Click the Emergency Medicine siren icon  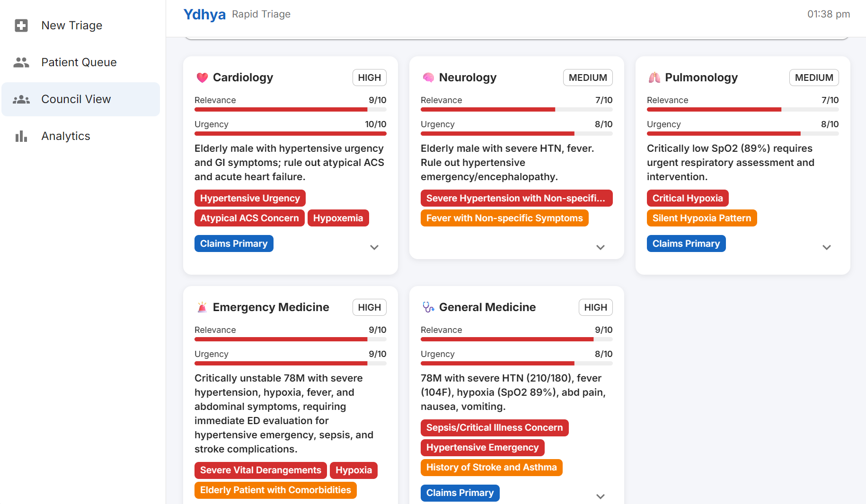pyautogui.click(x=202, y=307)
